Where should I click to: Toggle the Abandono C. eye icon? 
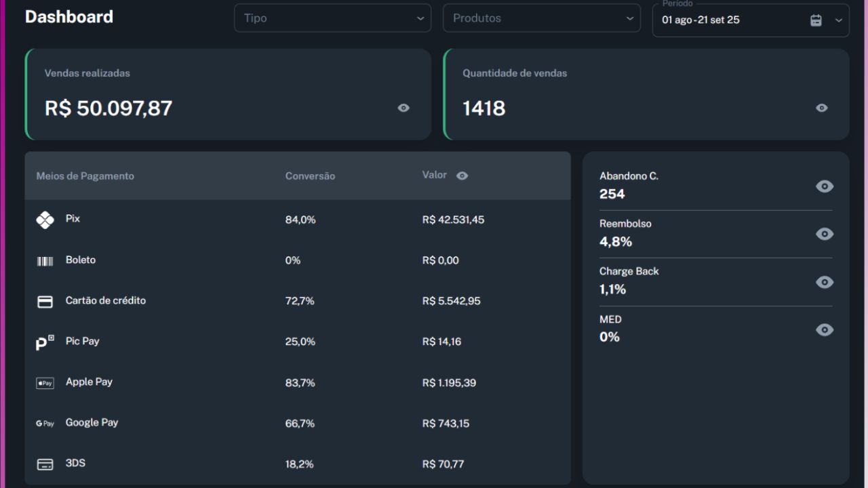point(825,186)
